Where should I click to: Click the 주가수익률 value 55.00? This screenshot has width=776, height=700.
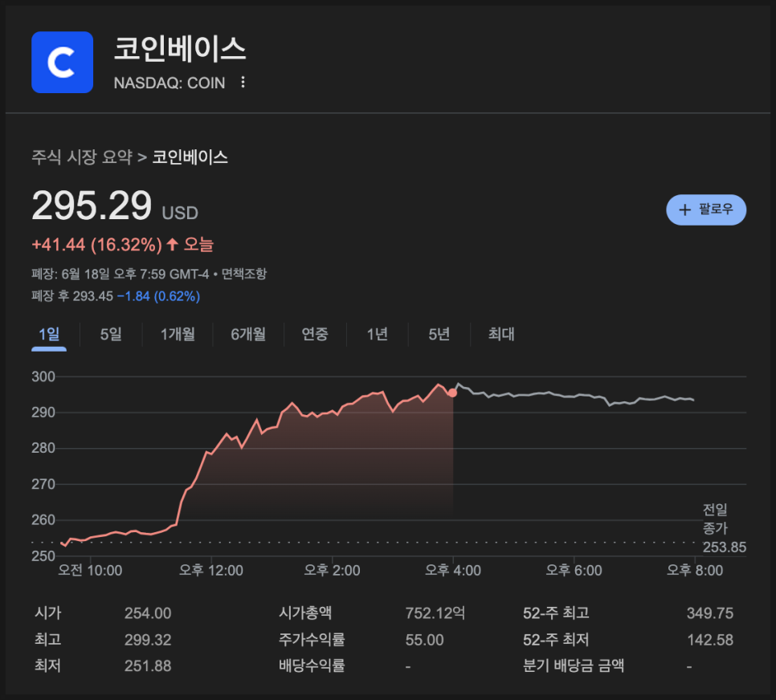coord(425,640)
